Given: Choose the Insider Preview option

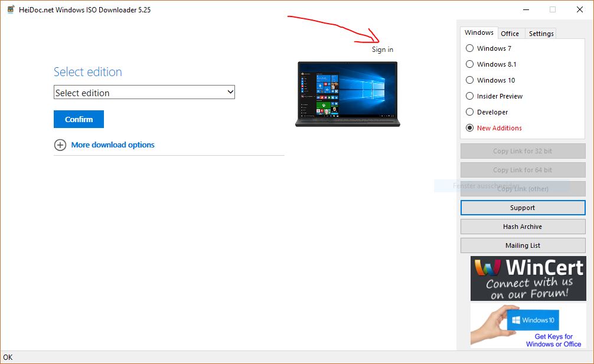Looking at the screenshot, I should tap(470, 96).
